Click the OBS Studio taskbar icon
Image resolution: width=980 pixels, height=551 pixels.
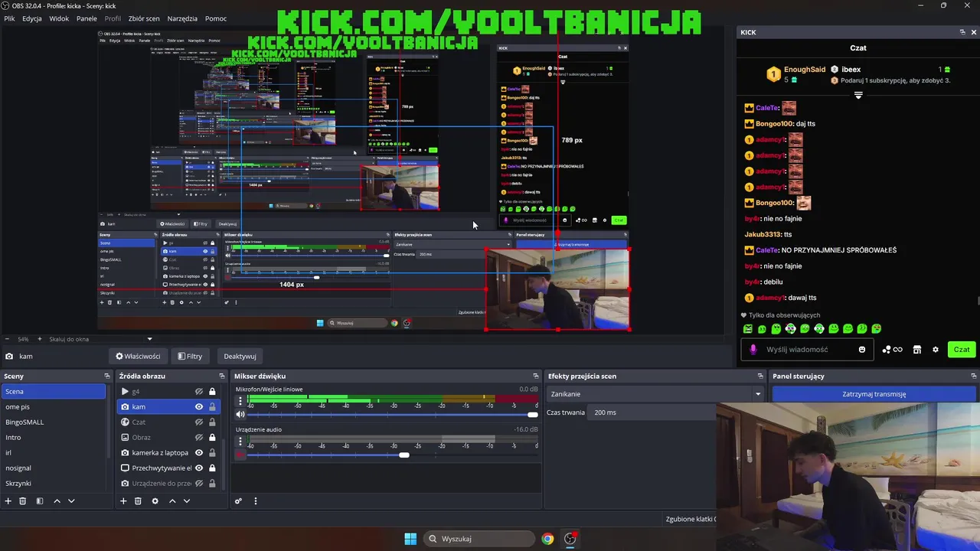click(x=570, y=539)
